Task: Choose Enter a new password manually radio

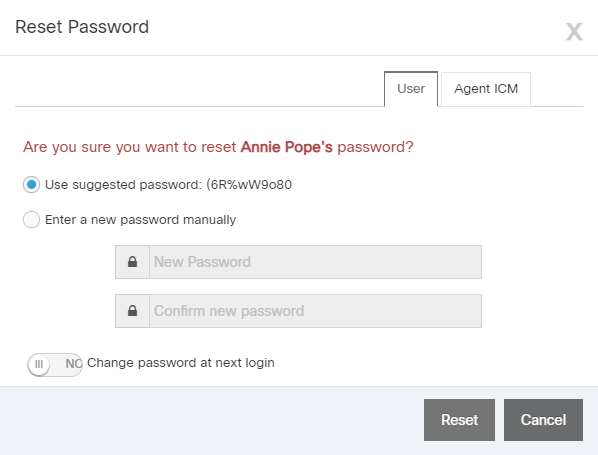Action: click(x=31, y=220)
